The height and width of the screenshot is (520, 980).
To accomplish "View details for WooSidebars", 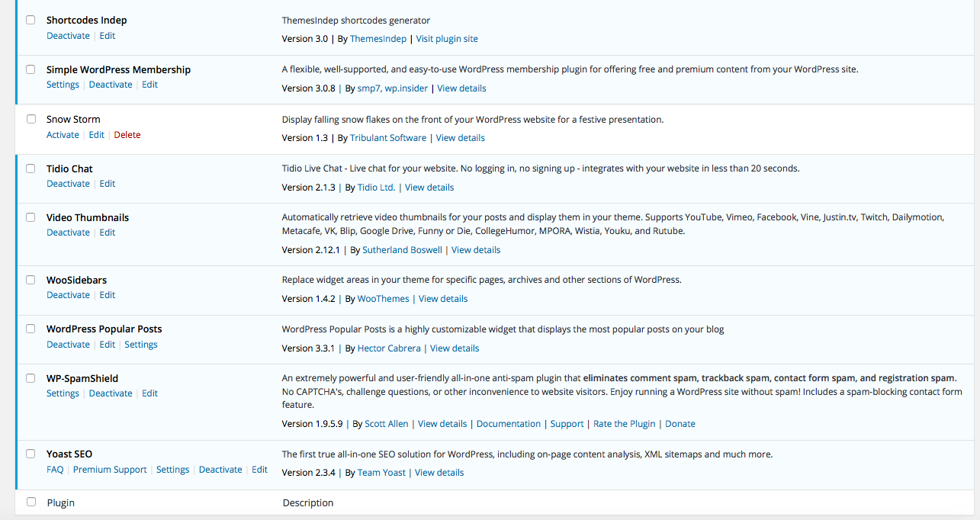I will point(443,299).
